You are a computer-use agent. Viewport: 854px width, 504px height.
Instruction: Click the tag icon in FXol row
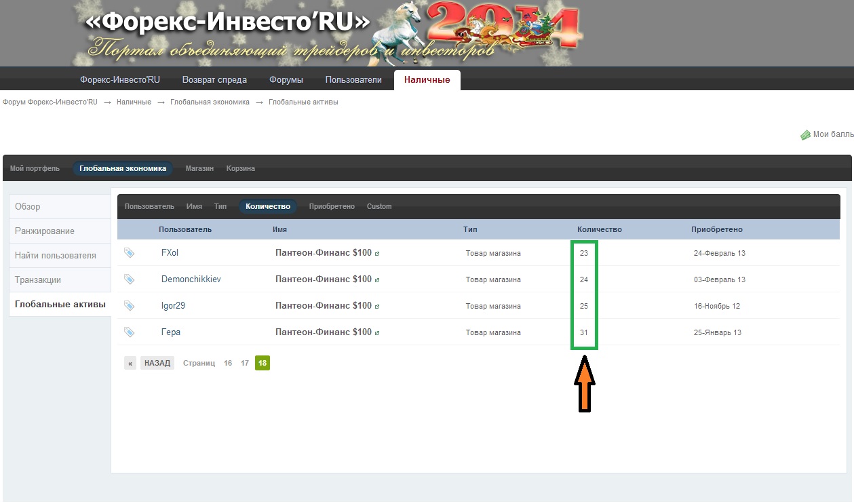click(x=129, y=253)
